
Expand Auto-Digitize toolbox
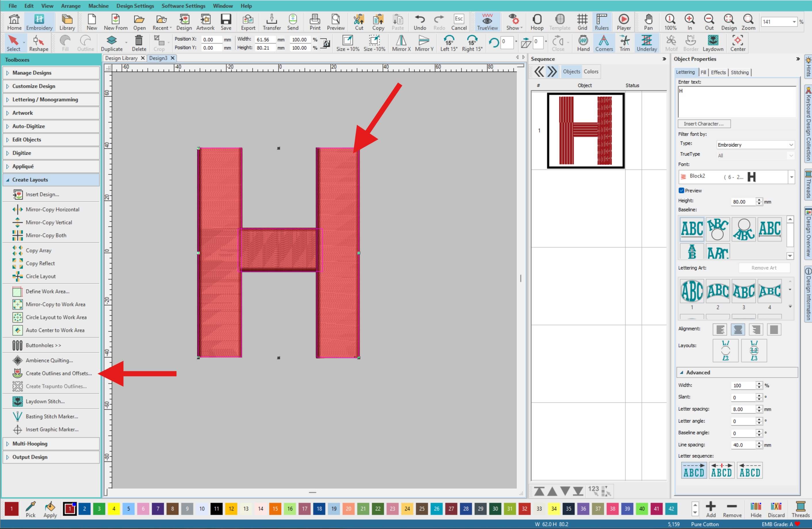(x=51, y=126)
